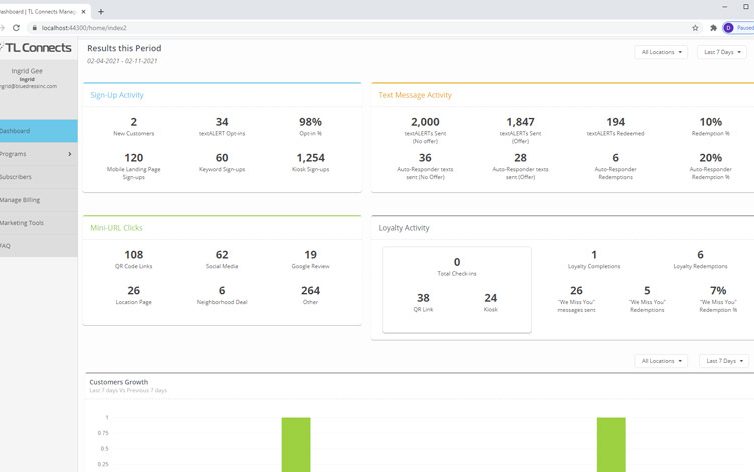Click Auto-Responder texts sent (No Offer) value 36
This screenshot has height=472, width=754.
tap(425, 158)
